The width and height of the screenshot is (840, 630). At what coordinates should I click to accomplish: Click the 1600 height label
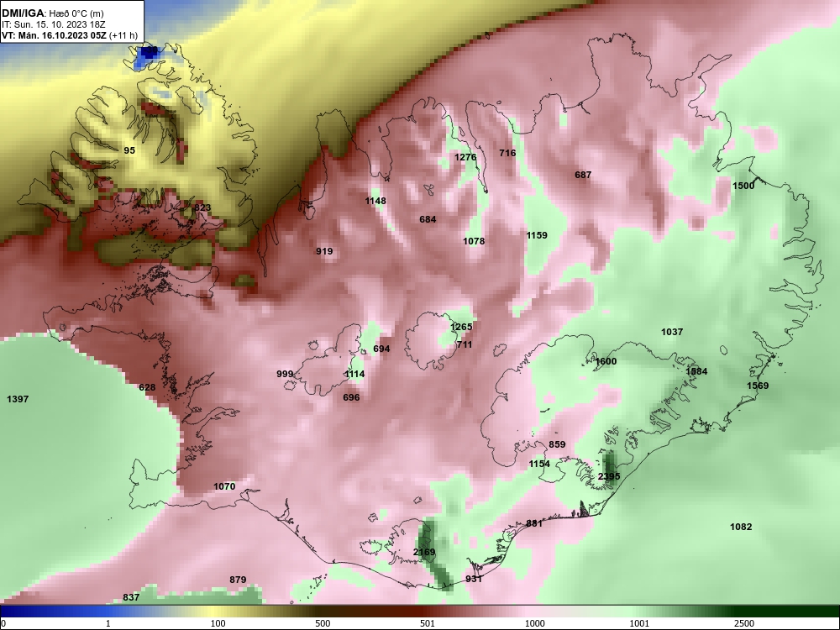coord(606,361)
